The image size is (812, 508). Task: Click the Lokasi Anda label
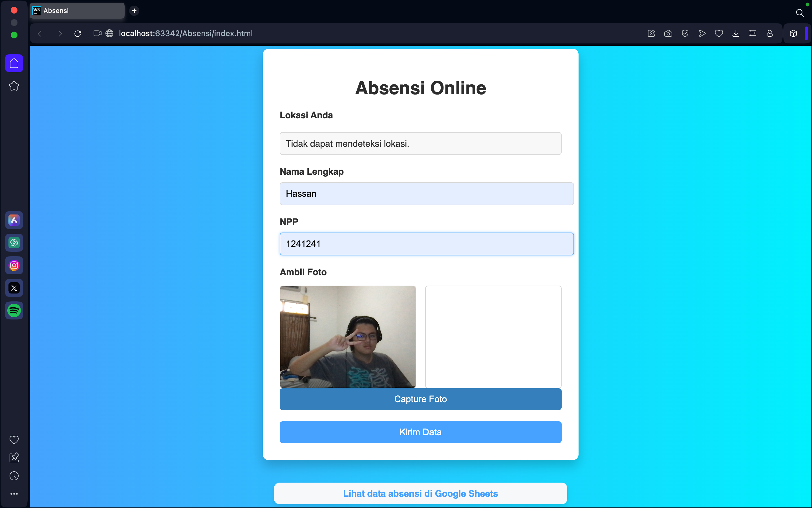pyautogui.click(x=306, y=115)
